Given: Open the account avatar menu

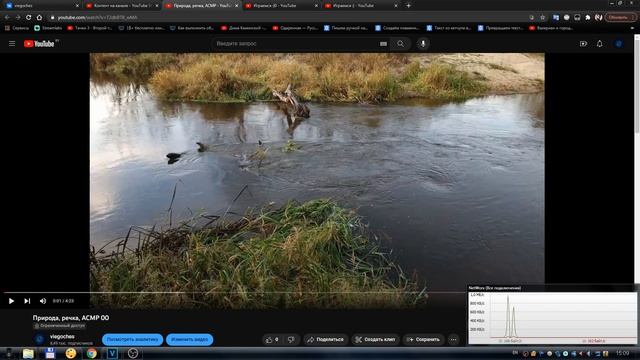Looking at the screenshot, I should [618, 43].
